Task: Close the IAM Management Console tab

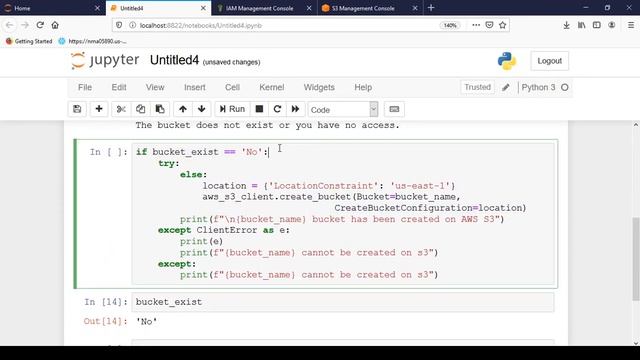Action: (x=309, y=8)
